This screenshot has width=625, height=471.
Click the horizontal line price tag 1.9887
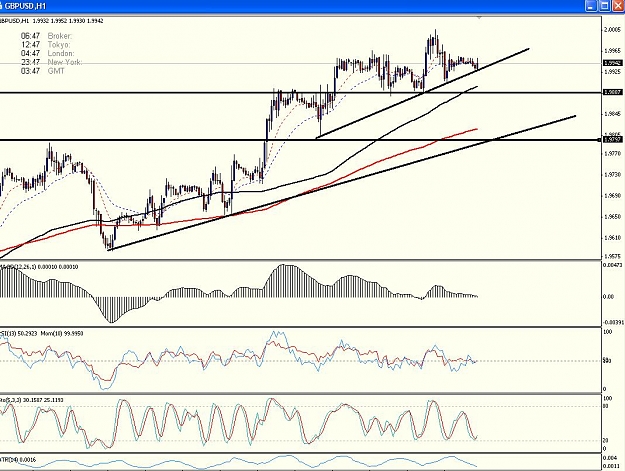coord(613,92)
